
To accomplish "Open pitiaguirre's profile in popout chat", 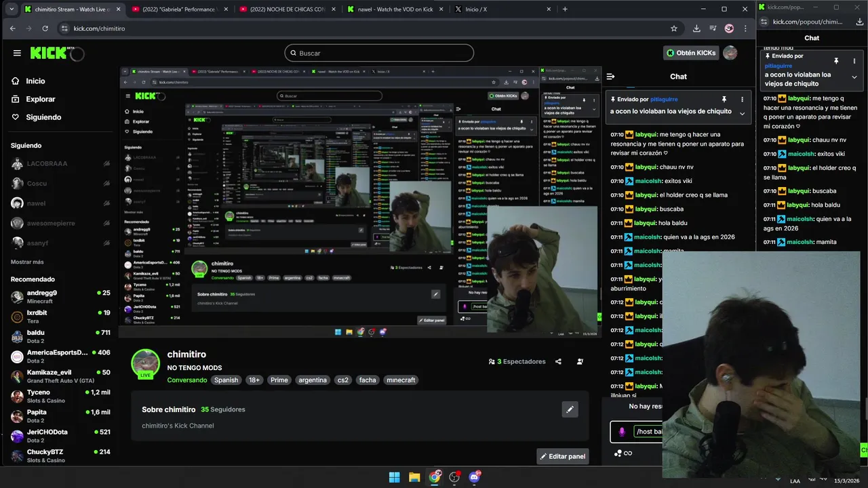I will tap(779, 66).
